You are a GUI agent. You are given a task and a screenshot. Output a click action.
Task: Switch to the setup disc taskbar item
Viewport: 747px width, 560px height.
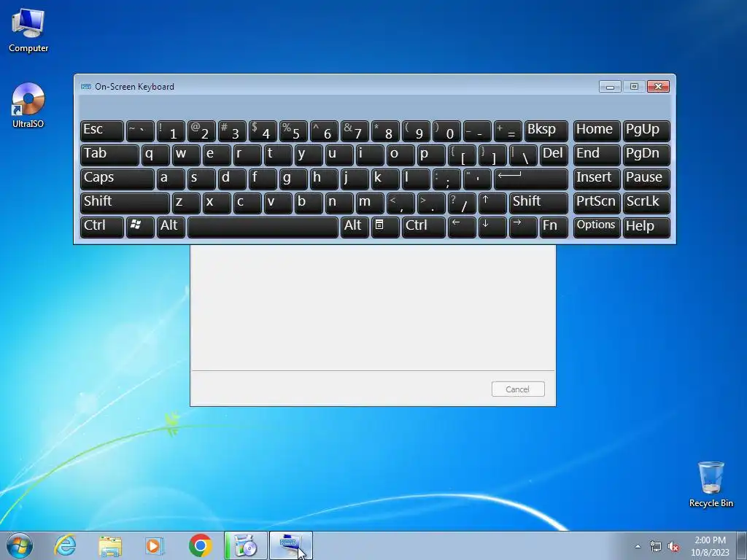[x=246, y=545]
